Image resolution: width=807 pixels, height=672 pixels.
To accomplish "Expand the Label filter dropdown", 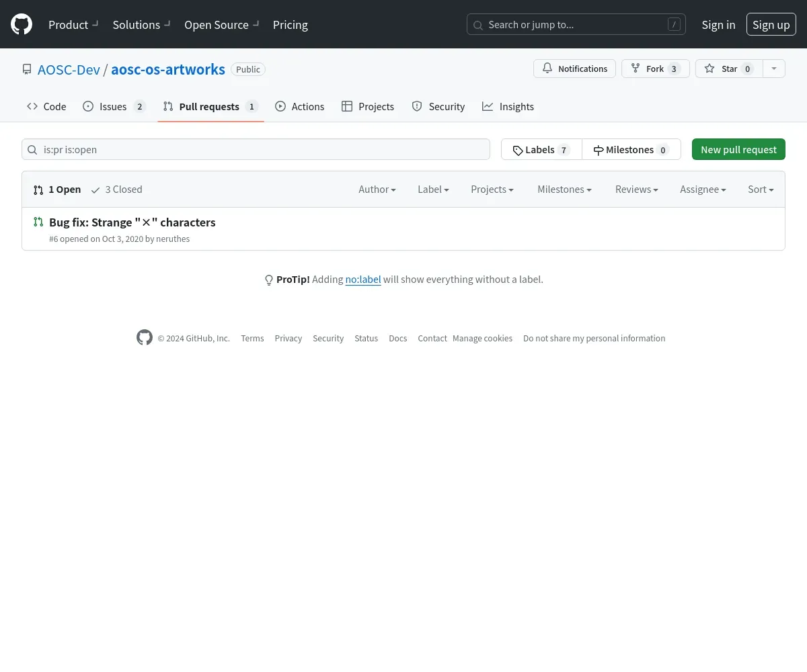I will tap(433, 190).
